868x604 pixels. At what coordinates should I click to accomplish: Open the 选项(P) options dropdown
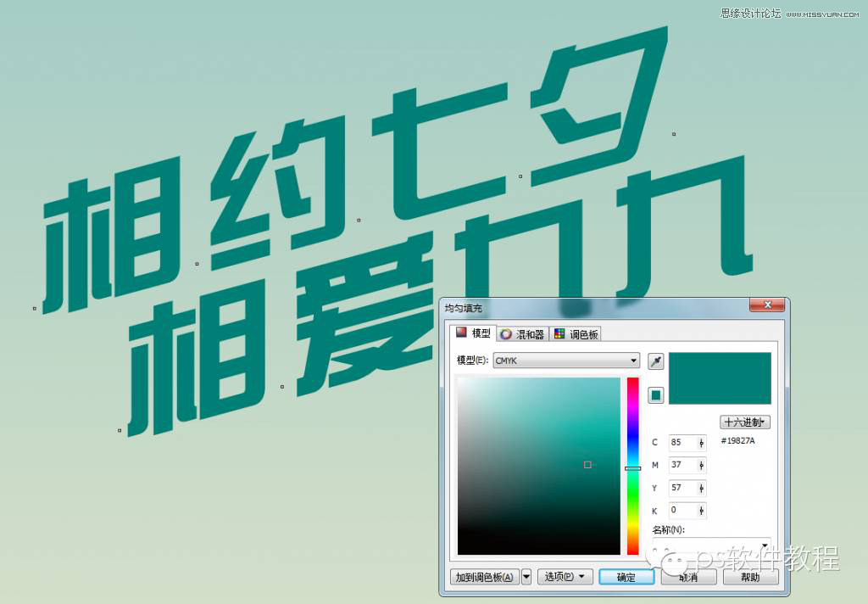pyautogui.click(x=565, y=577)
